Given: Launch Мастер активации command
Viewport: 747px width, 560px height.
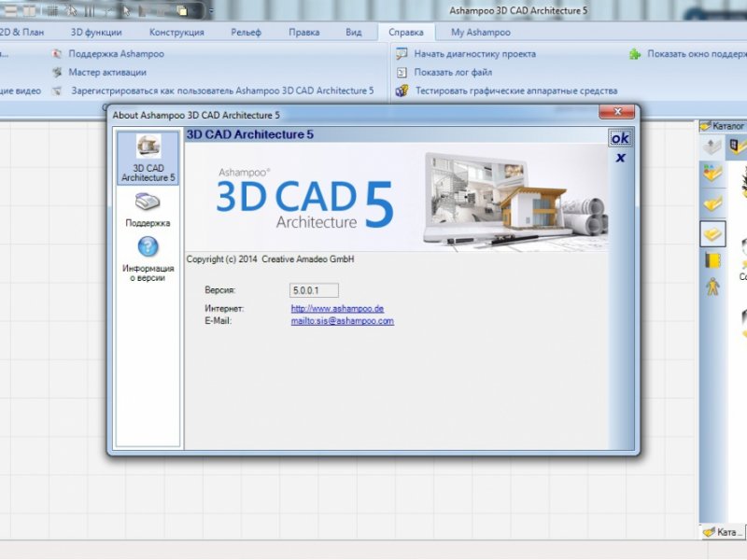Looking at the screenshot, I should 107,73.
